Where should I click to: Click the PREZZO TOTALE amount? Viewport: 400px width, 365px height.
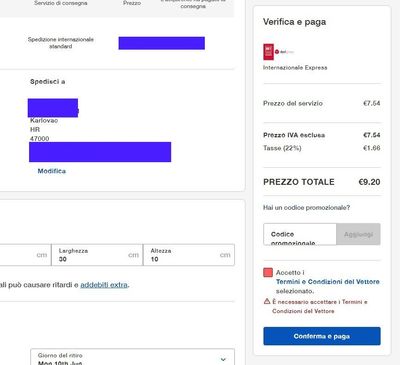pos(369,182)
